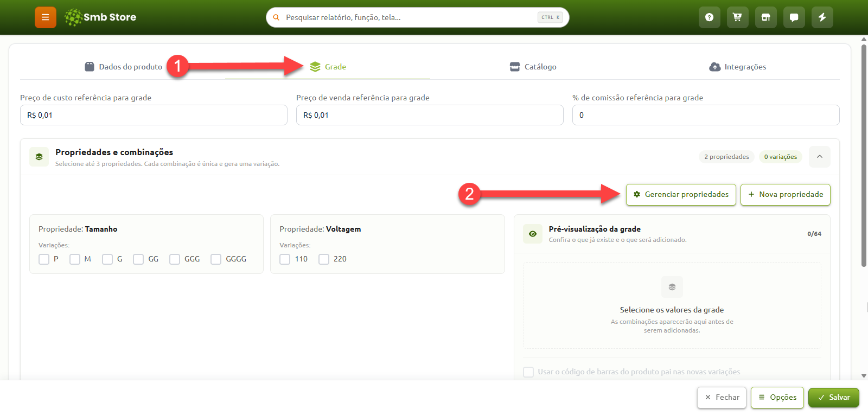Viewport: 868px width, 415px height.
Task: Enable the 110 voltage checkbox
Action: tap(285, 259)
